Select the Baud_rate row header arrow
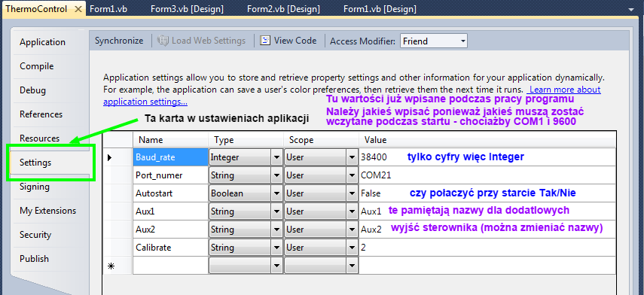The height and width of the screenshot is (295, 644). (110, 157)
